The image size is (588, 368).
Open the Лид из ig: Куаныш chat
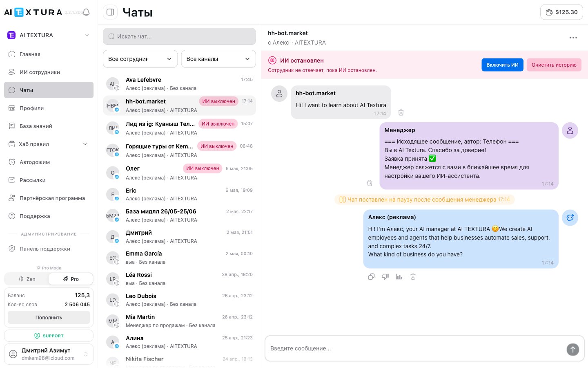[x=179, y=128]
